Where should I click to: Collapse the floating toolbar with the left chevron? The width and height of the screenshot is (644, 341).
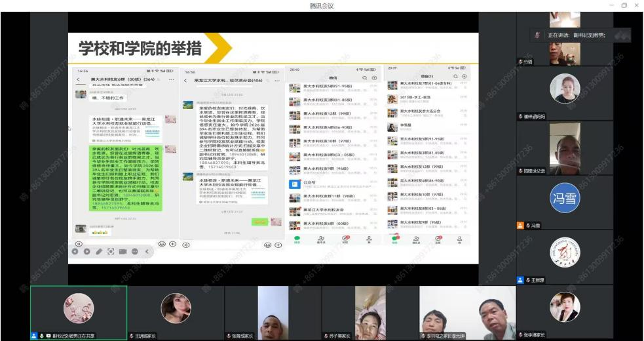[147, 251]
